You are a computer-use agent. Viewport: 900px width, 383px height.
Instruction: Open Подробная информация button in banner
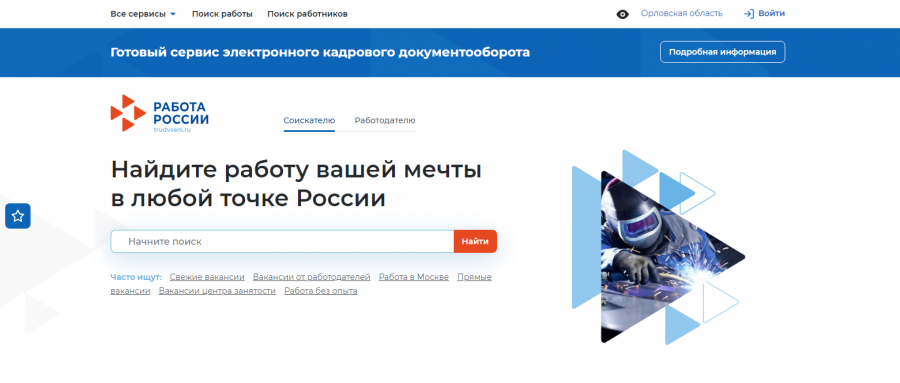click(722, 52)
